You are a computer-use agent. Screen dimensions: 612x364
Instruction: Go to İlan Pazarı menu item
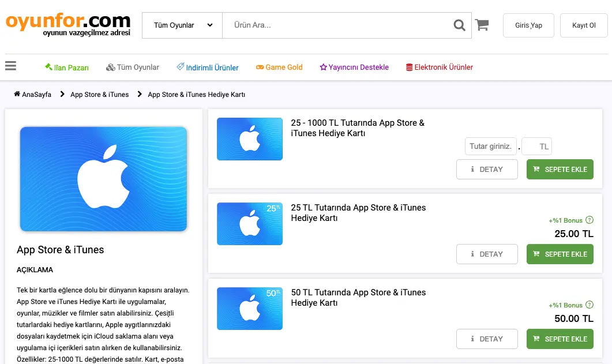click(x=67, y=67)
